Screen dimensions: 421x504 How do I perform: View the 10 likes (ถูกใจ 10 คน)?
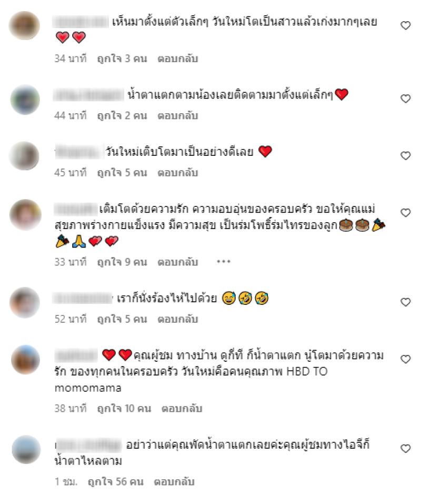click(124, 408)
